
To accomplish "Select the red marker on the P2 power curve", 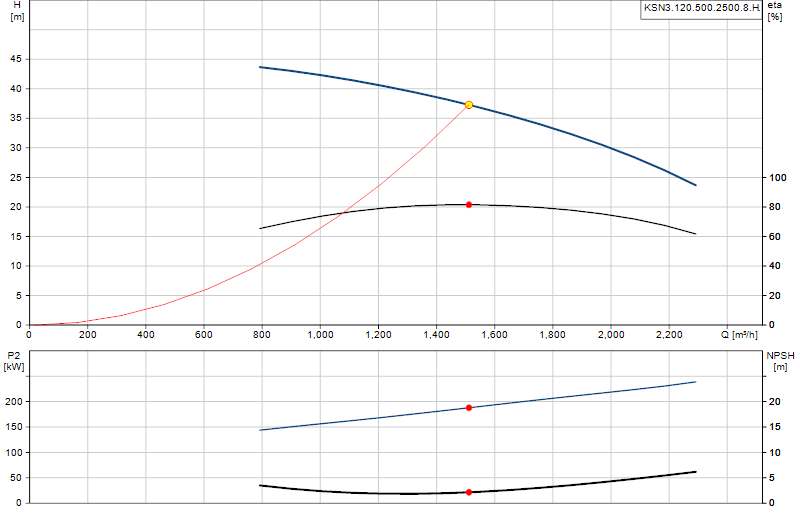I will [x=469, y=408].
